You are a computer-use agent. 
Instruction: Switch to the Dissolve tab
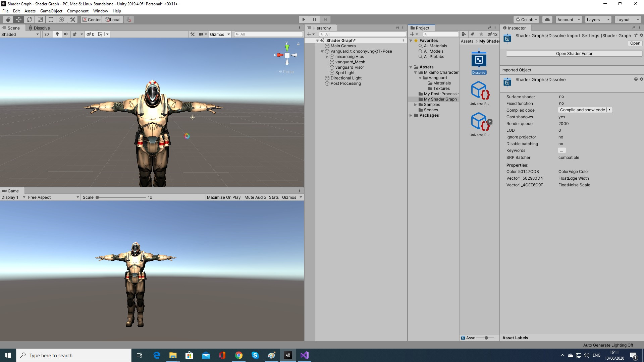click(x=39, y=28)
